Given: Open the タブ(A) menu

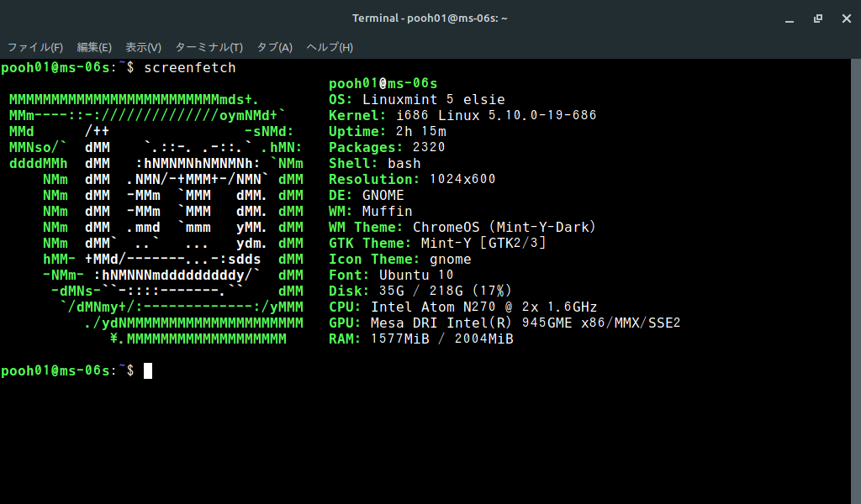Looking at the screenshot, I should tap(275, 47).
